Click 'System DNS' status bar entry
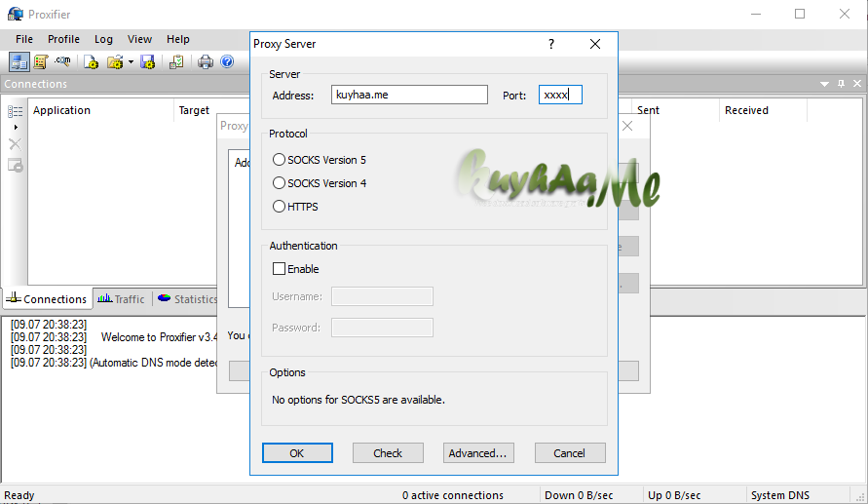Viewport: 868px width, 504px height. point(780,495)
